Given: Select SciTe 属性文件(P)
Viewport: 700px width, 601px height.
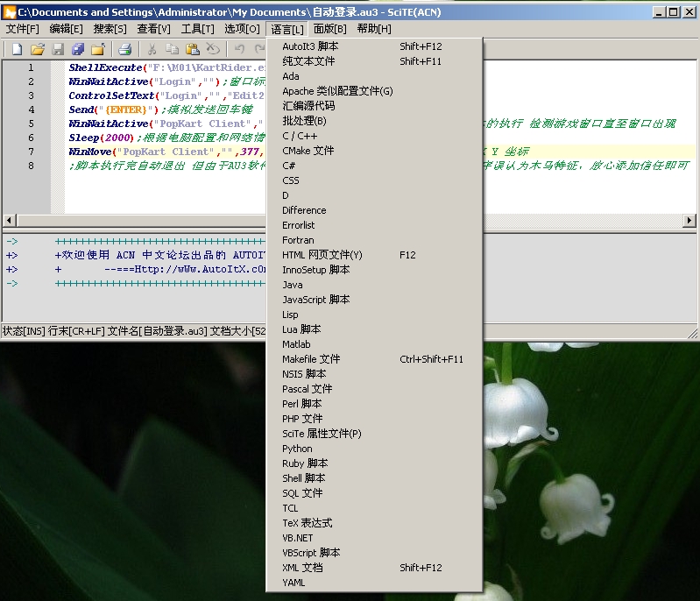Looking at the screenshot, I should point(374,434).
